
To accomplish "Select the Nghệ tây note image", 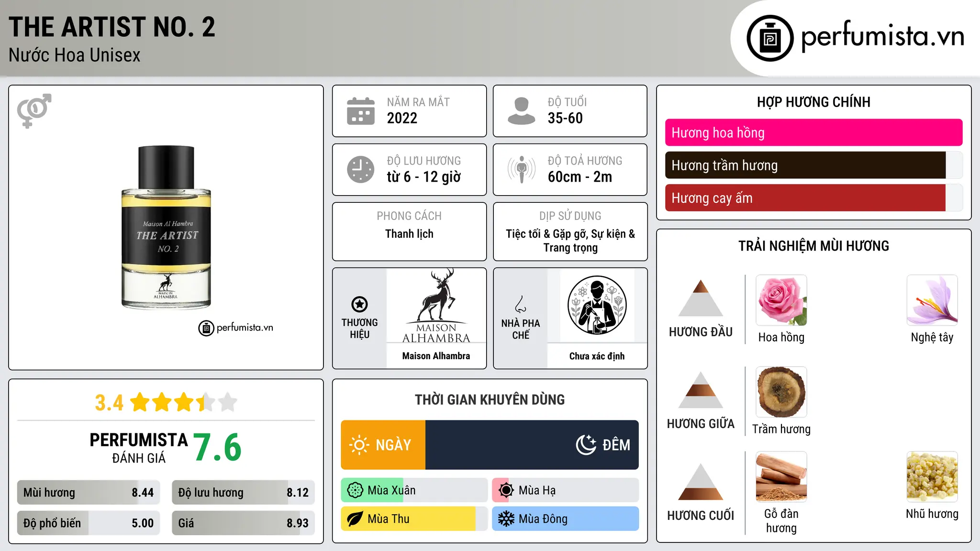I will [932, 300].
